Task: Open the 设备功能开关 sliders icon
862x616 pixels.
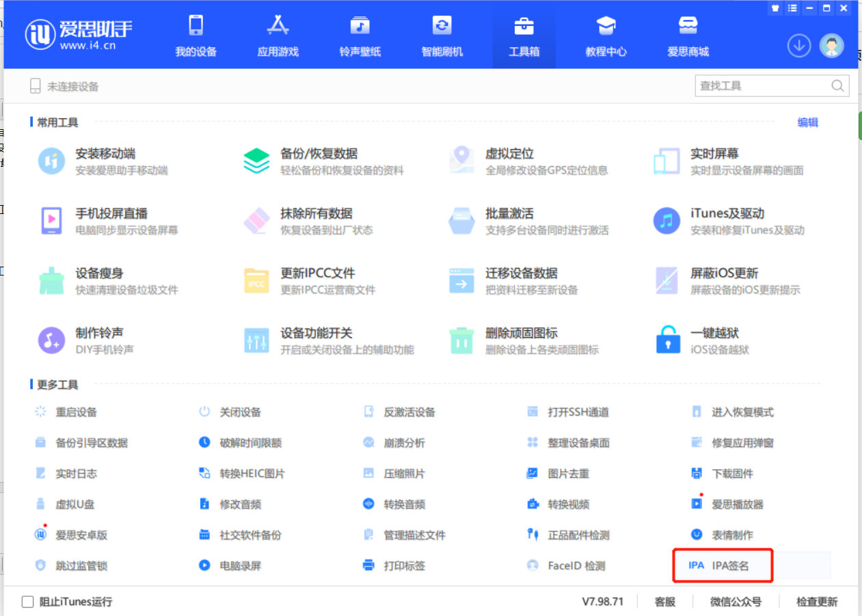Action: point(257,340)
